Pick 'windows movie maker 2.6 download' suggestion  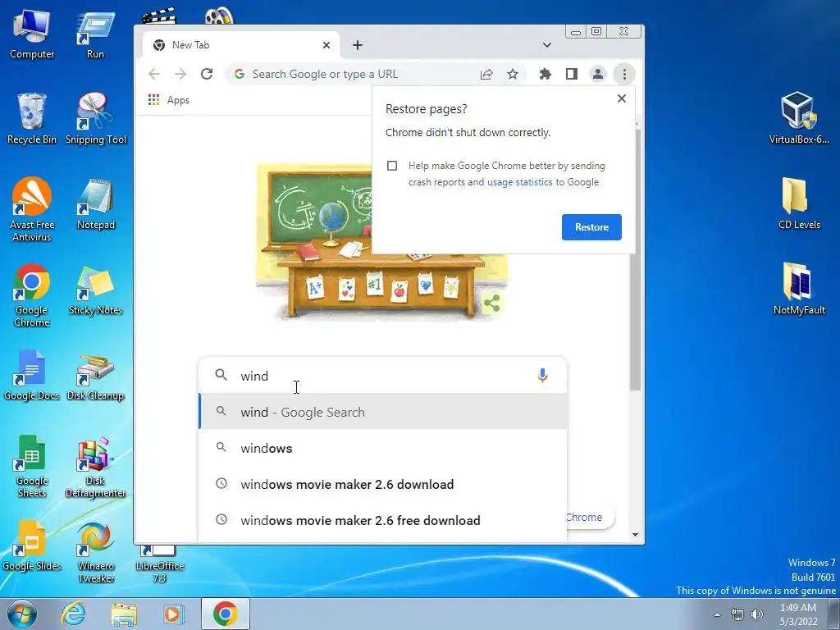tap(382, 484)
